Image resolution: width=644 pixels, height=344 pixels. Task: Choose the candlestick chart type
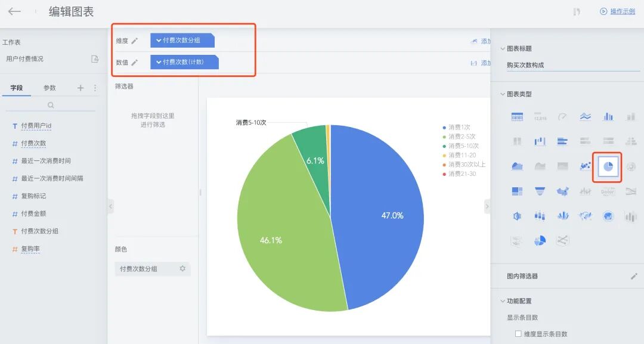[x=540, y=216]
